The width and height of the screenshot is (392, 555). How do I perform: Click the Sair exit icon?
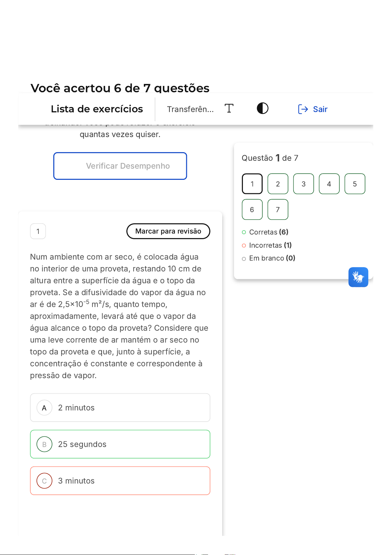coord(302,109)
